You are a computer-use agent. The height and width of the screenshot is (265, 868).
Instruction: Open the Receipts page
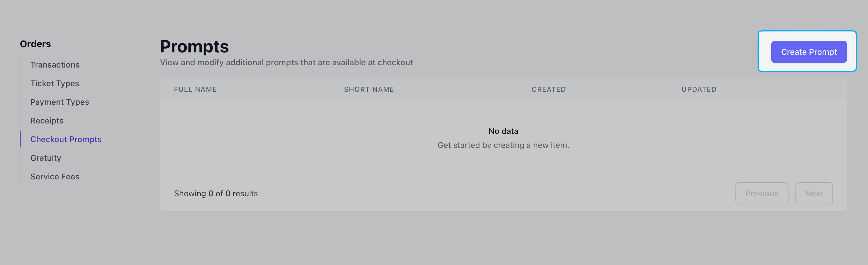47,121
